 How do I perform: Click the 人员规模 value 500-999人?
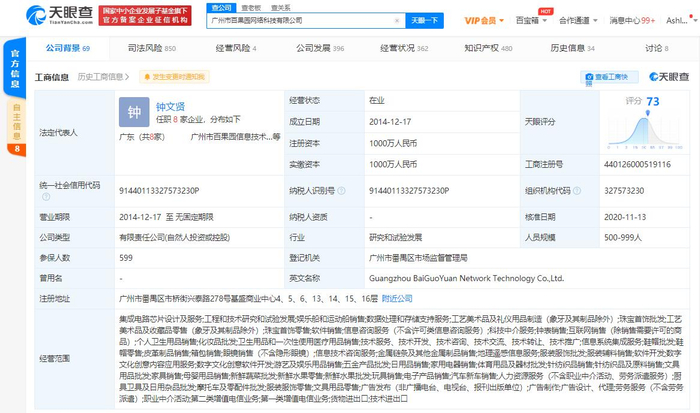[x=623, y=238]
